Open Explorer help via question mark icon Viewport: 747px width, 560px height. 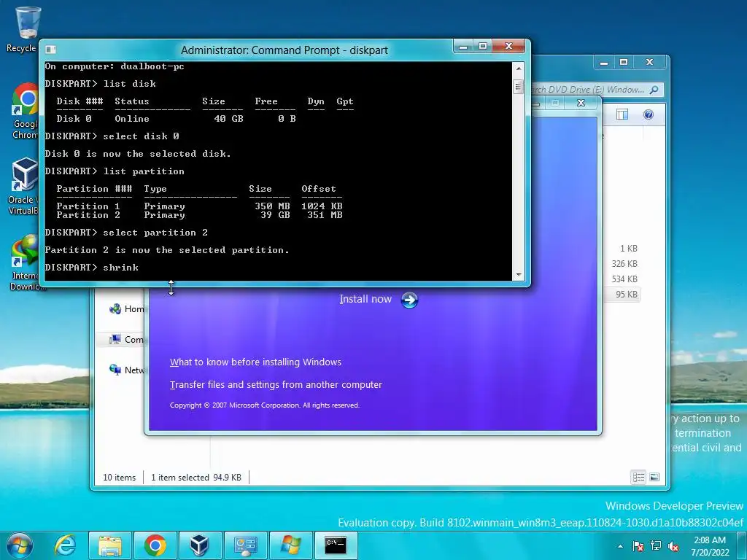point(649,114)
